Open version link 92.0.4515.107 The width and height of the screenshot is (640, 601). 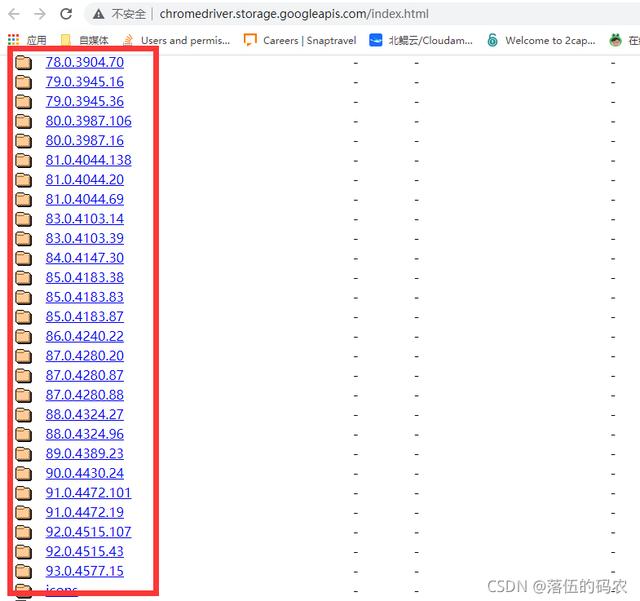(89, 532)
